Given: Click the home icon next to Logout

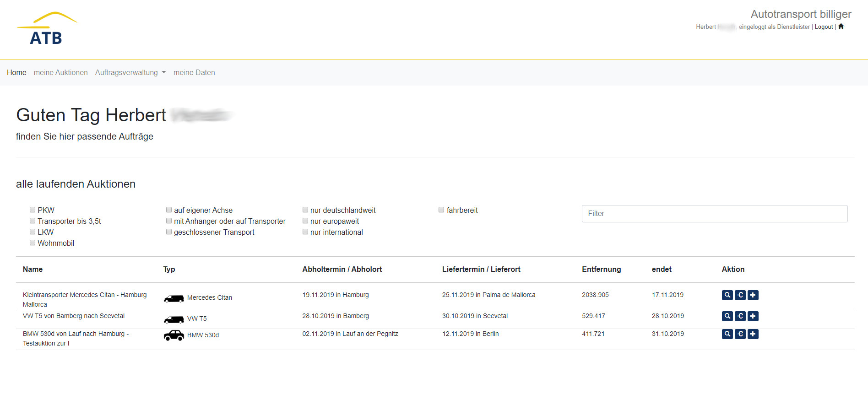Looking at the screenshot, I should [x=841, y=27].
